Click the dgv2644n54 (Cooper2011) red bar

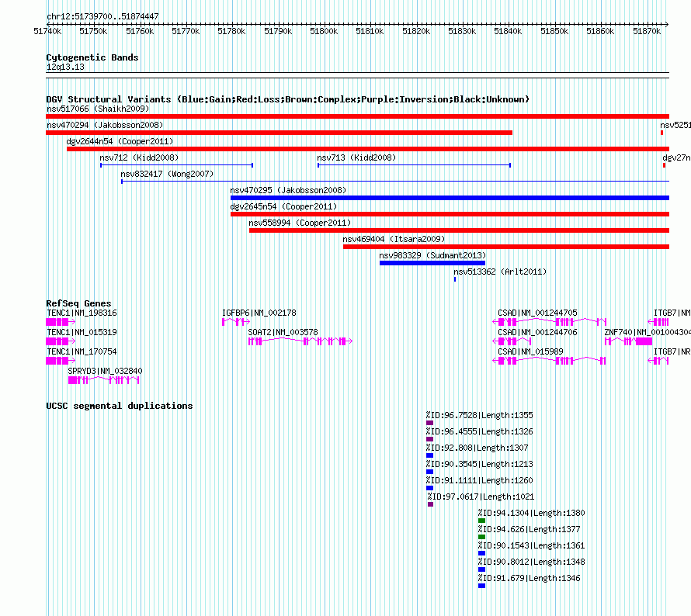[368, 149]
